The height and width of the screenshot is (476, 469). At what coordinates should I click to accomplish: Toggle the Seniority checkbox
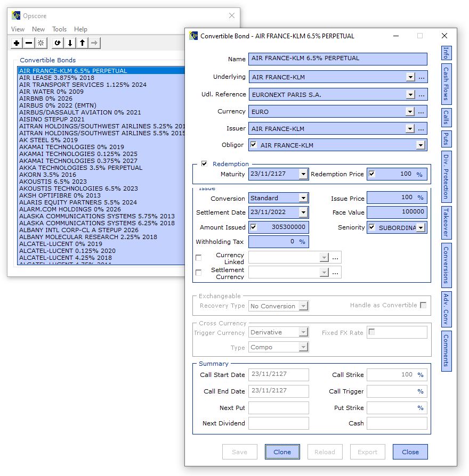(x=371, y=227)
